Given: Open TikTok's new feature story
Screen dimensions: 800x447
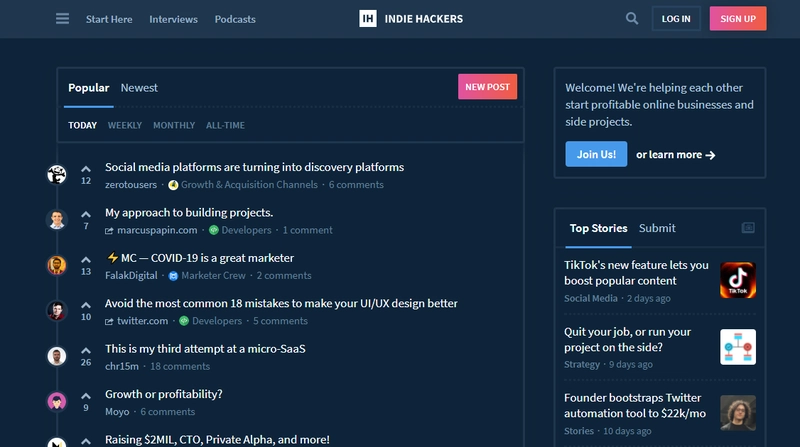Looking at the screenshot, I should [636, 273].
